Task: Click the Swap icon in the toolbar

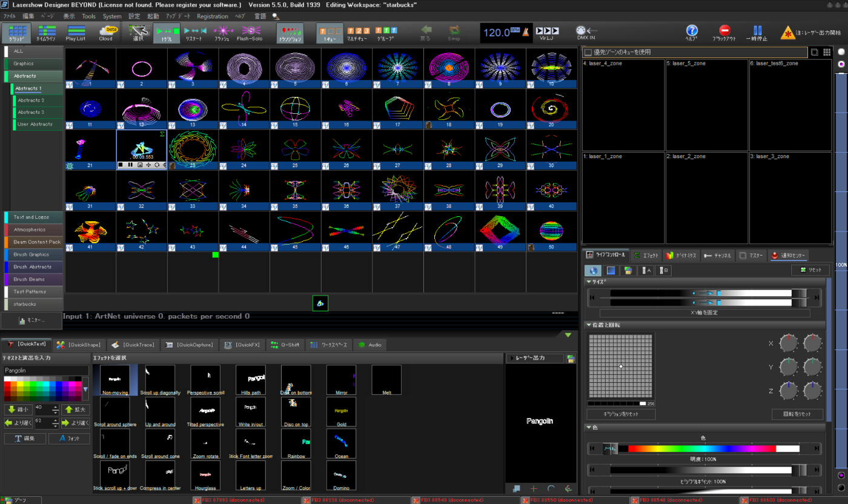Action: coord(454,33)
